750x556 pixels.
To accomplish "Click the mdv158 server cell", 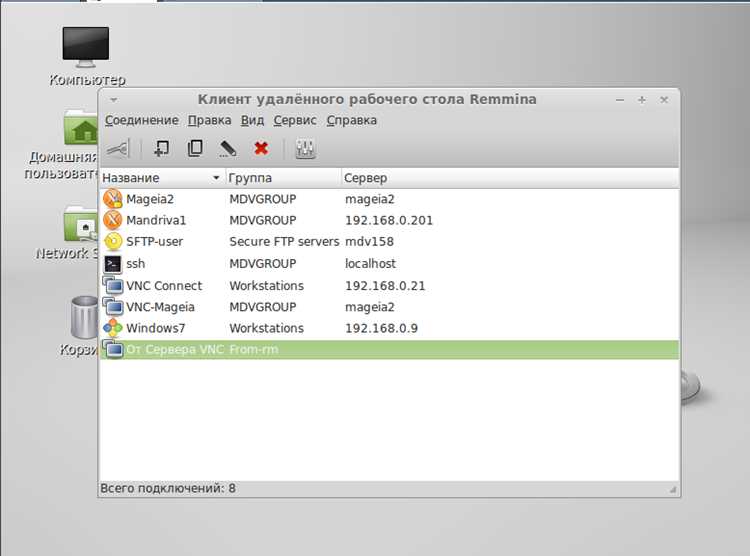I will pos(369,242).
